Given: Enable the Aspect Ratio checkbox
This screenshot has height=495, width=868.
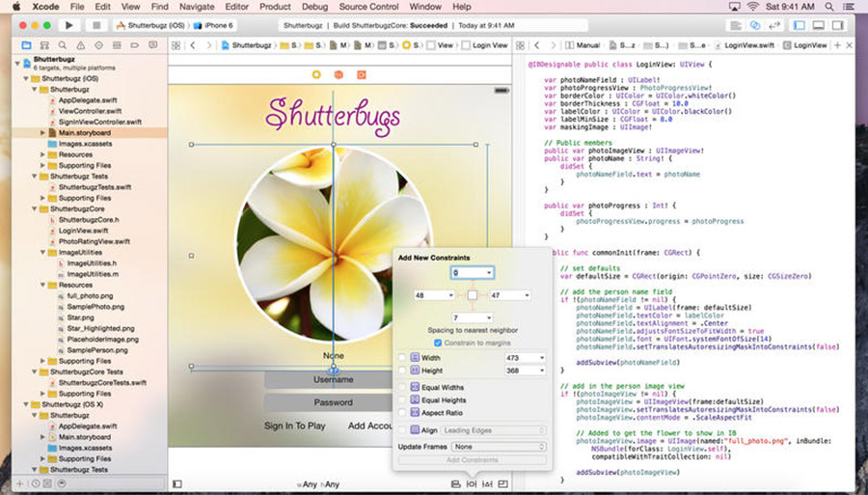Looking at the screenshot, I should pyautogui.click(x=402, y=413).
